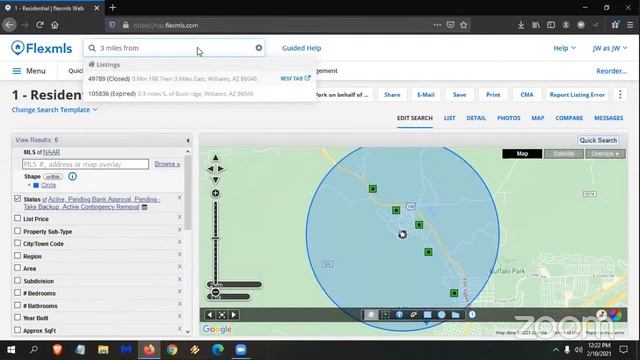Click Report Listing Error
Screen dimensions: 640x360
pos(577,95)
